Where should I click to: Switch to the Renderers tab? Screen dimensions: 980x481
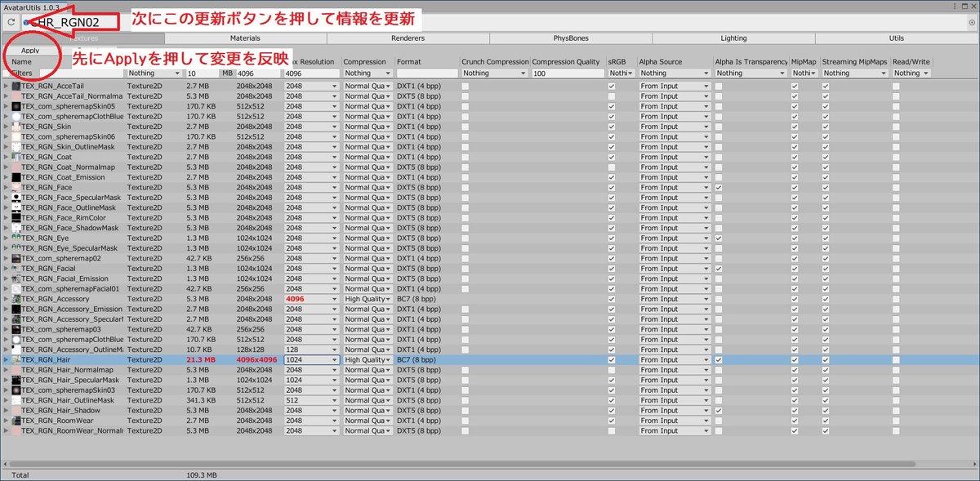pos(408,38)
